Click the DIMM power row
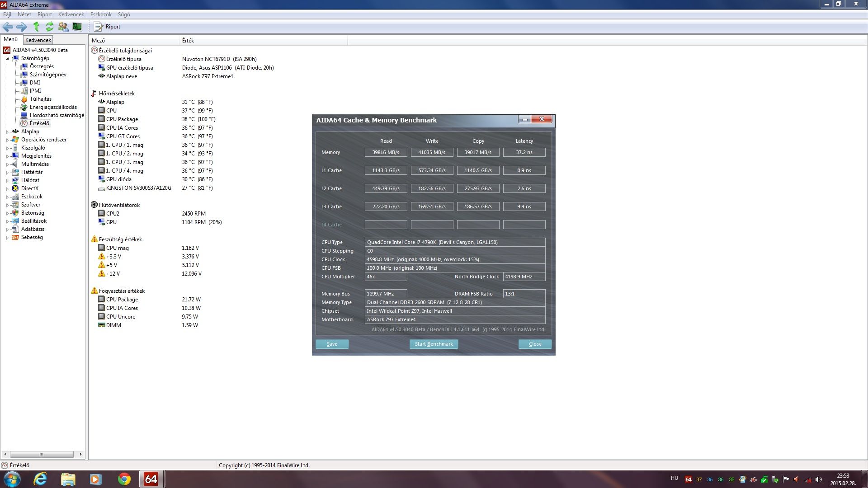868x488 pixels. [x=148, y=325]
